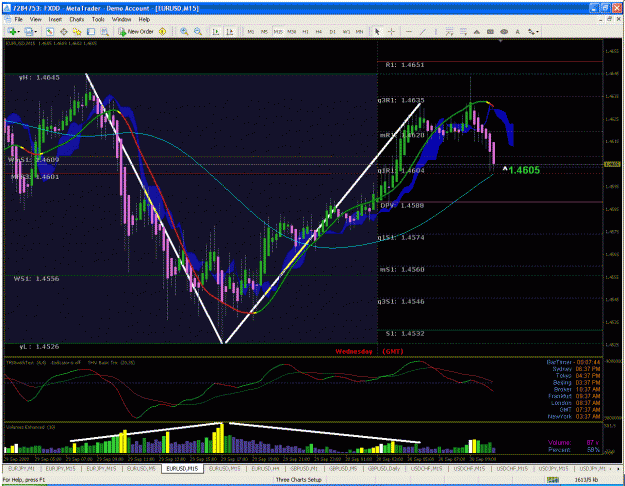Switch to the EURUSD,M5 chart tab

tap(141, 468)
